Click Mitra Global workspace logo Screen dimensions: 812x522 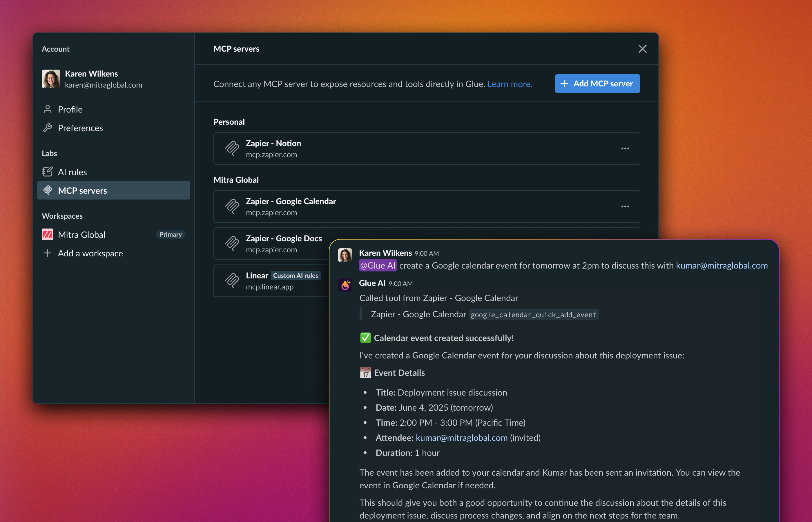tap(48, 235)
